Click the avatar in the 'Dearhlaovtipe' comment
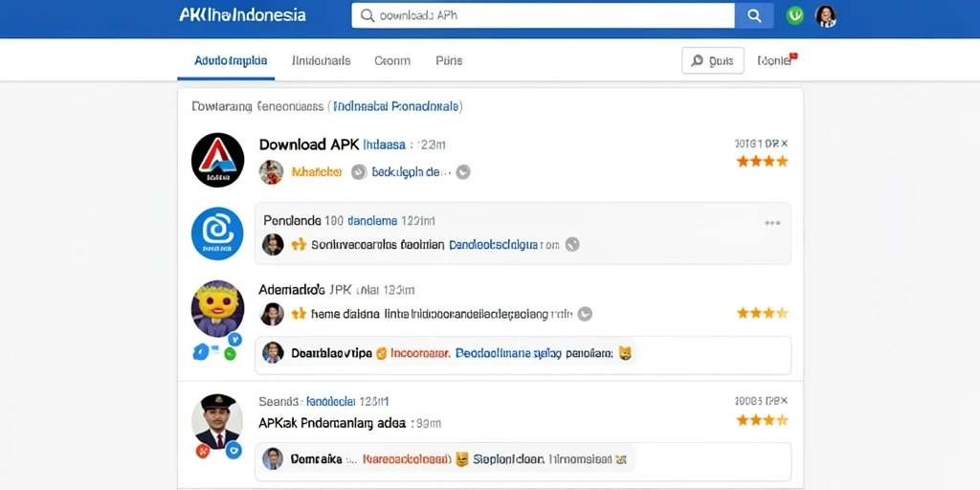This screenshot has height=490, width=980. coord(273,353)
